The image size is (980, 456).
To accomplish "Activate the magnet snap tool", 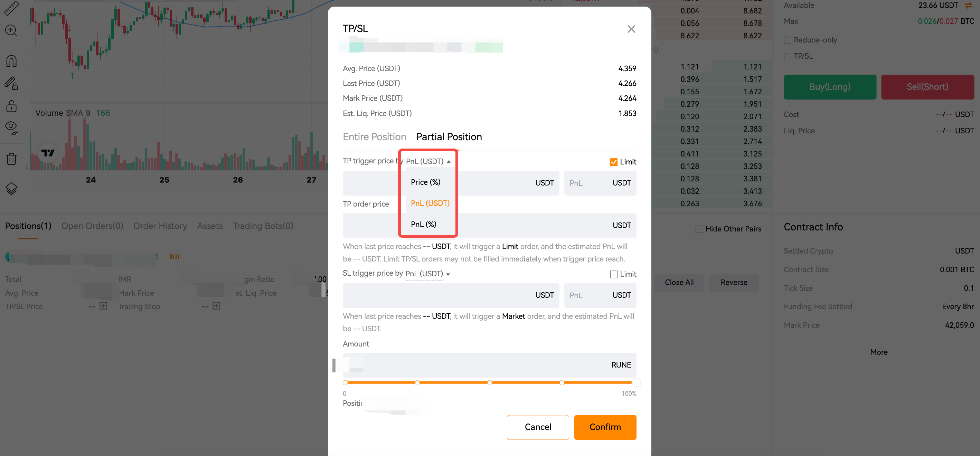I will pyautogui.click(x=11, y=60).
